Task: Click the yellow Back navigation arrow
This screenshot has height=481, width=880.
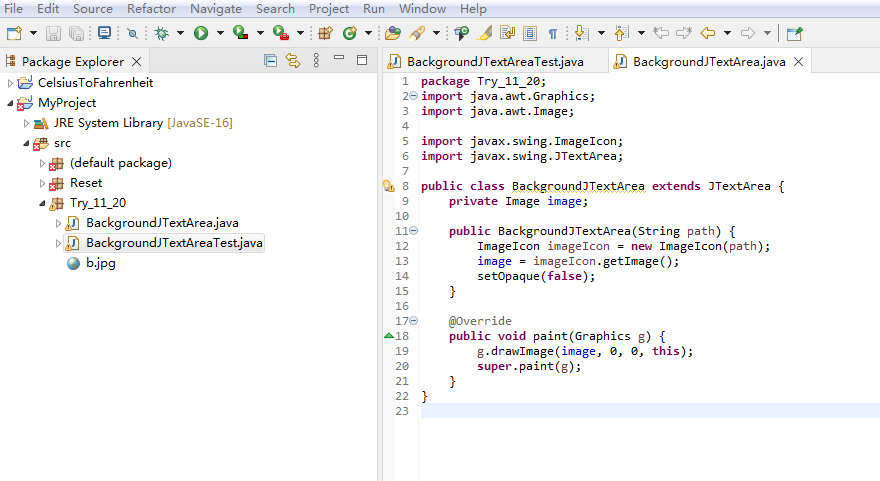Action: click(708, 33)
